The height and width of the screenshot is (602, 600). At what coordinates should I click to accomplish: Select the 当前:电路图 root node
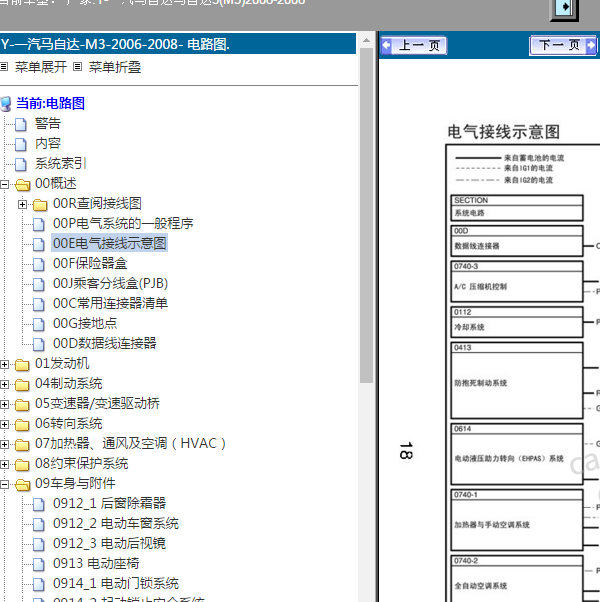[x=50, y=103]
